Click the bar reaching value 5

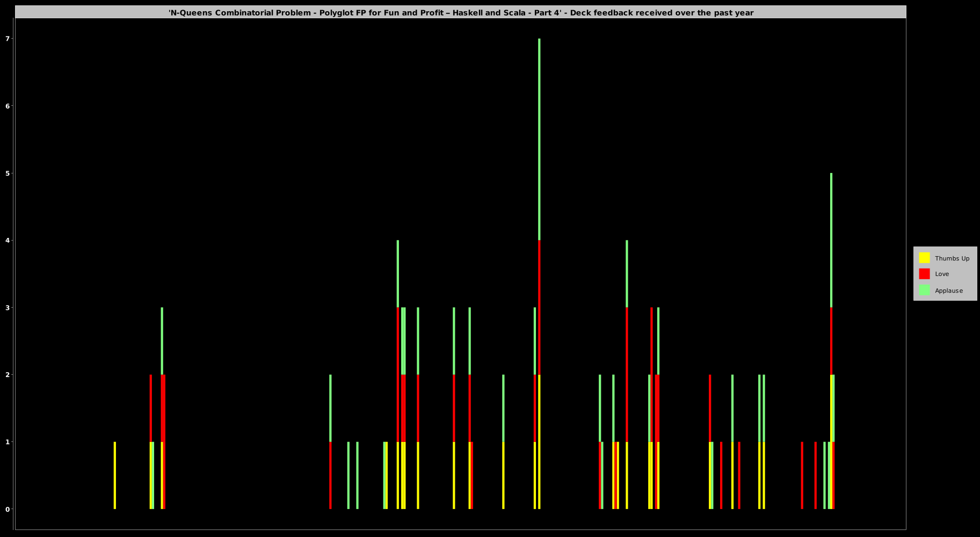[831, 341]
